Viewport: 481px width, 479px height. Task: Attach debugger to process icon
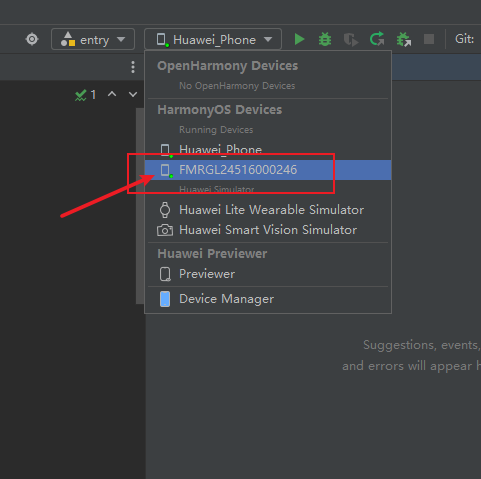pos(404,39)
